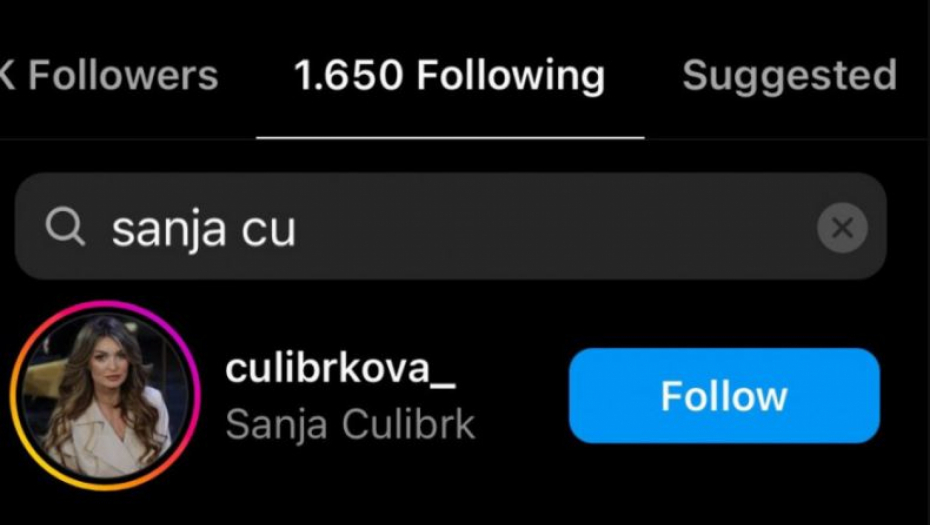Click the blue Follow button
This screenshot has width=930, height=525.
[x=724, y=396]
